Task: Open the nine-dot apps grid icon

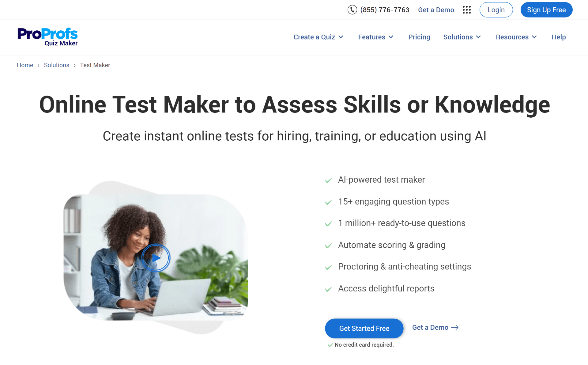Action: [467, 10]
